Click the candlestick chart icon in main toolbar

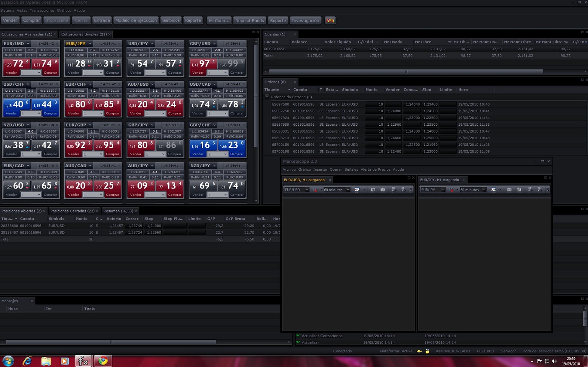pos(330,20)
